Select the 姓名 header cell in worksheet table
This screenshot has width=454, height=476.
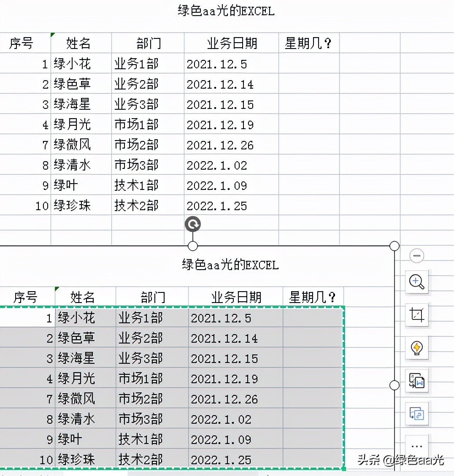81,43
